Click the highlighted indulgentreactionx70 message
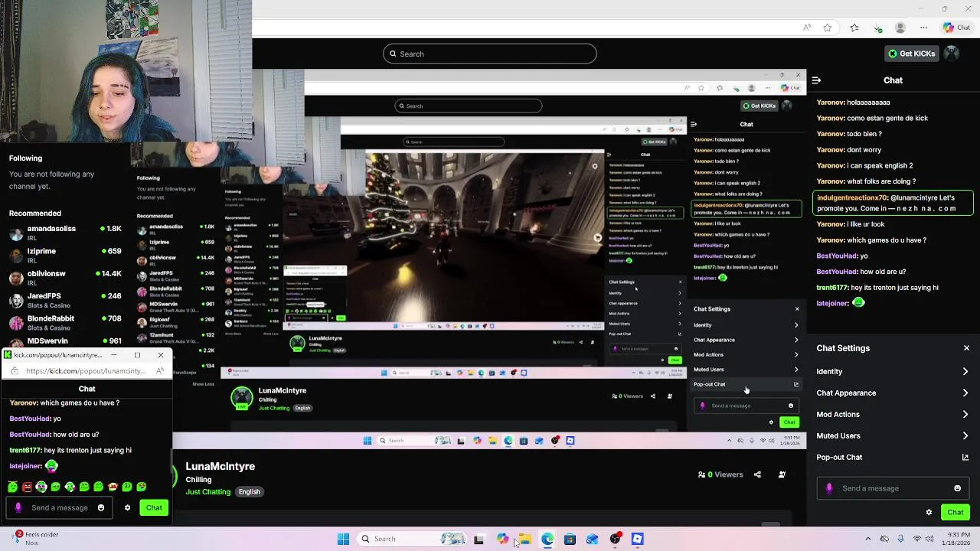 pos(893,203)
